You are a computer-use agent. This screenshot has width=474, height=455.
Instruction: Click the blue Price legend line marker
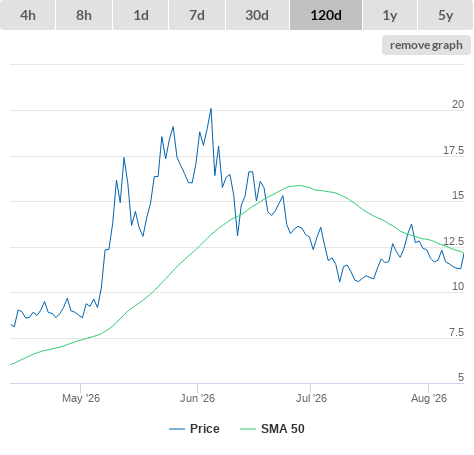[177, 429]
